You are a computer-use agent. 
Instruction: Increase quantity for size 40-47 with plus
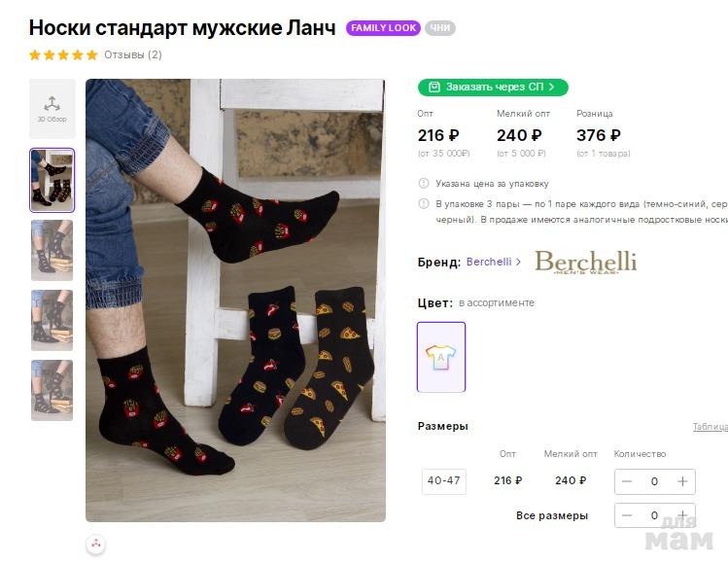[x=682, y=481]
